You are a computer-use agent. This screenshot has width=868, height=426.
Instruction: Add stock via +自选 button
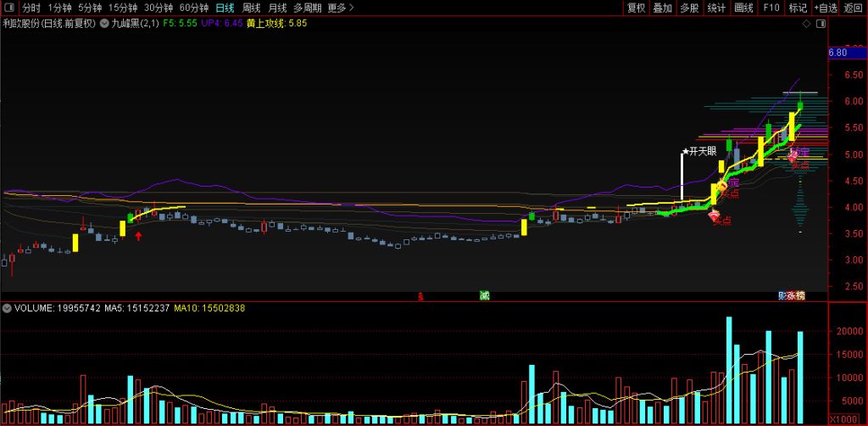point(825,8)
